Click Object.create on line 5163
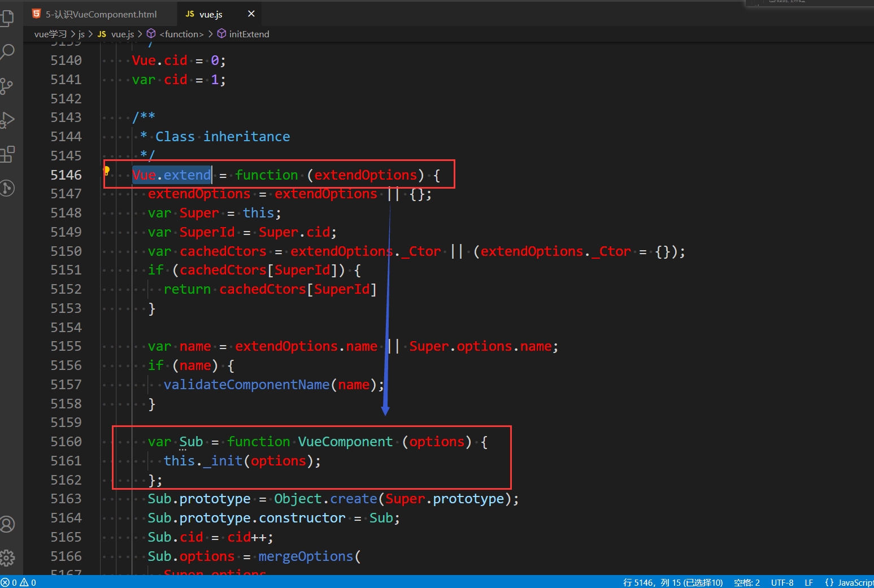This screenshot has height=588, width=874. (x=326, y=499)
